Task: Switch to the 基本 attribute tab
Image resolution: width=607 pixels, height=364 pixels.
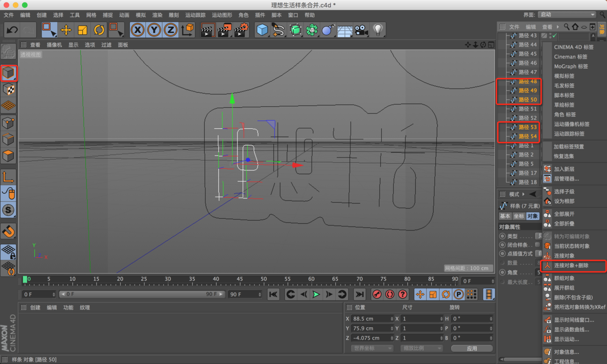Action: [505, 216]
